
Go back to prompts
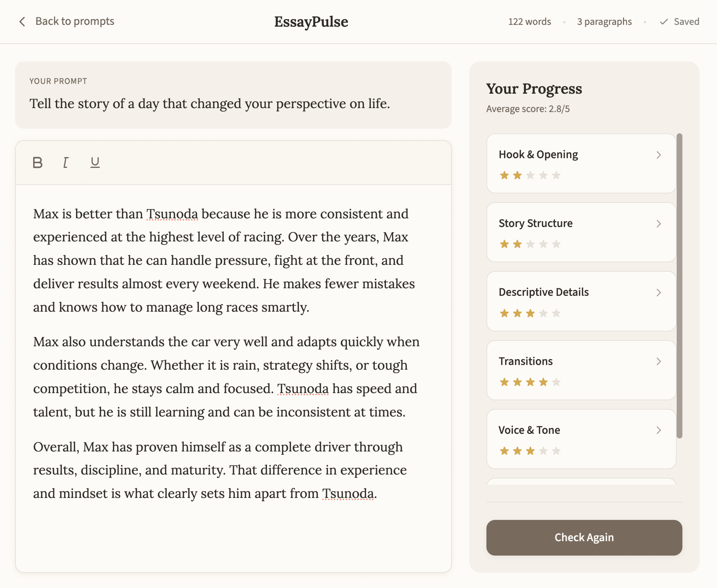pyautogui.click(x=75, y=21)
